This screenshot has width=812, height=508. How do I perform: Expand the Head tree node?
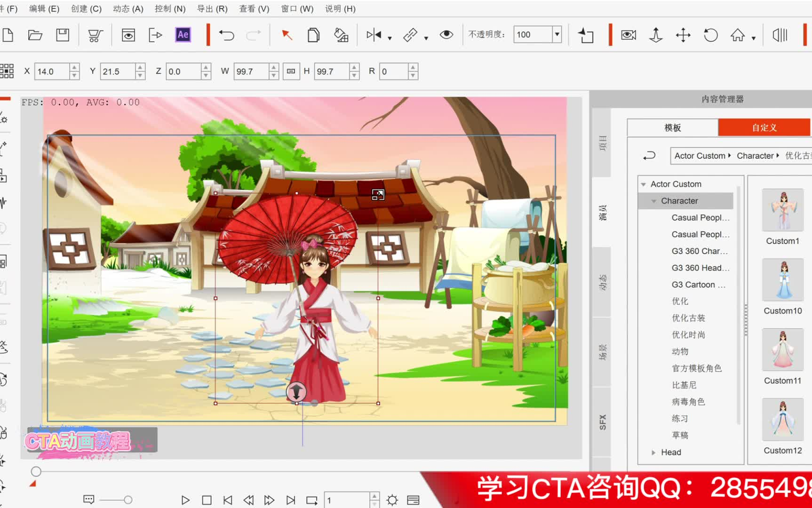point(653,452)
